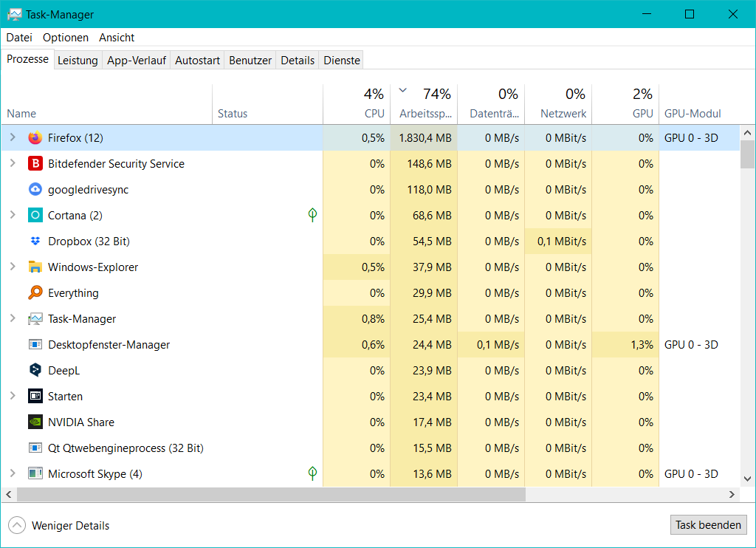Click the horizontal scrollbar right arrow
The image size is (756, 548).
point(732,494)
